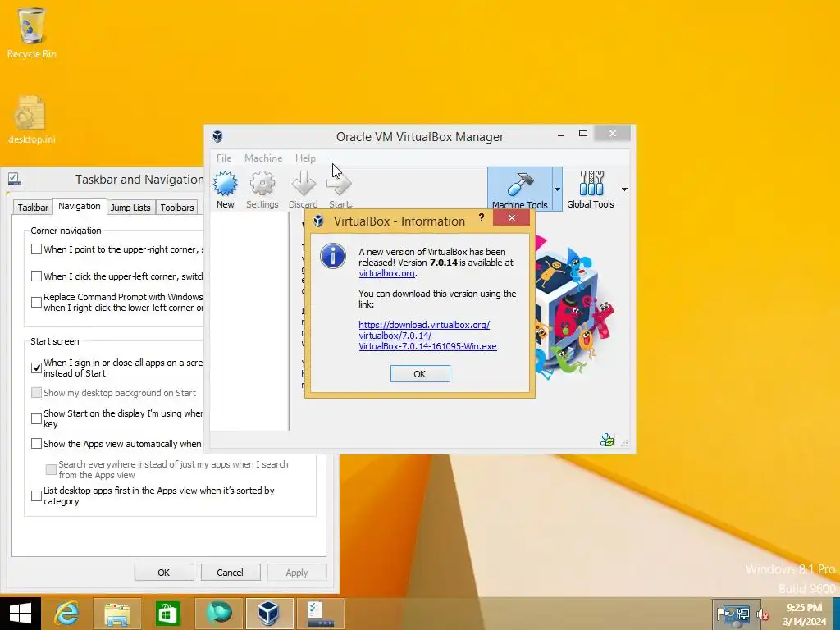Open the VirtualBox 7.0.14 download link
Viewport: 840px width, 630px height.
coord(427,336)
